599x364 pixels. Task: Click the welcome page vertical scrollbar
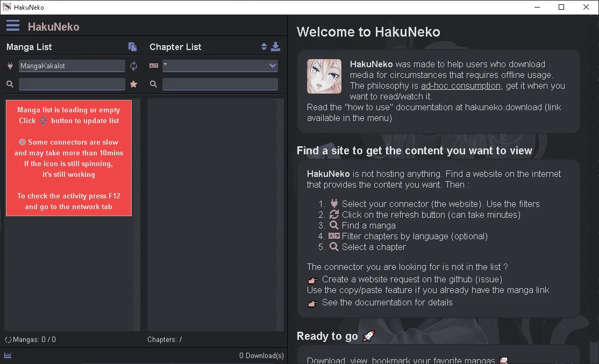pyautogui.click(x=595, y=189)
